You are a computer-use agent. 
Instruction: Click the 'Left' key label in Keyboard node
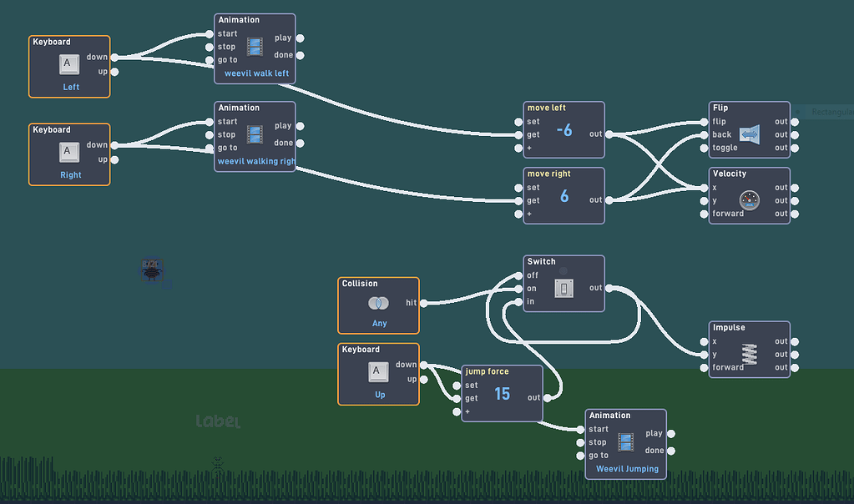point(71,87)
